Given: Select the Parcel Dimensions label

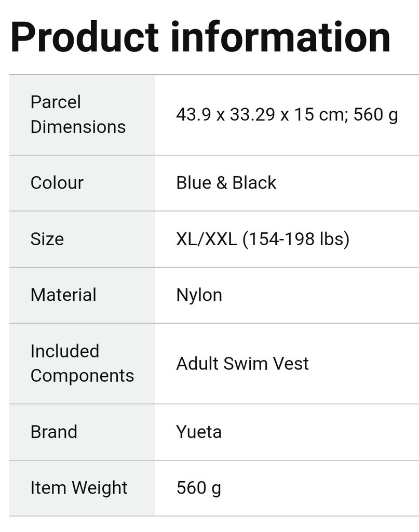Looking at the screenshot, I should pyautogui.click(x=78, y=114).
